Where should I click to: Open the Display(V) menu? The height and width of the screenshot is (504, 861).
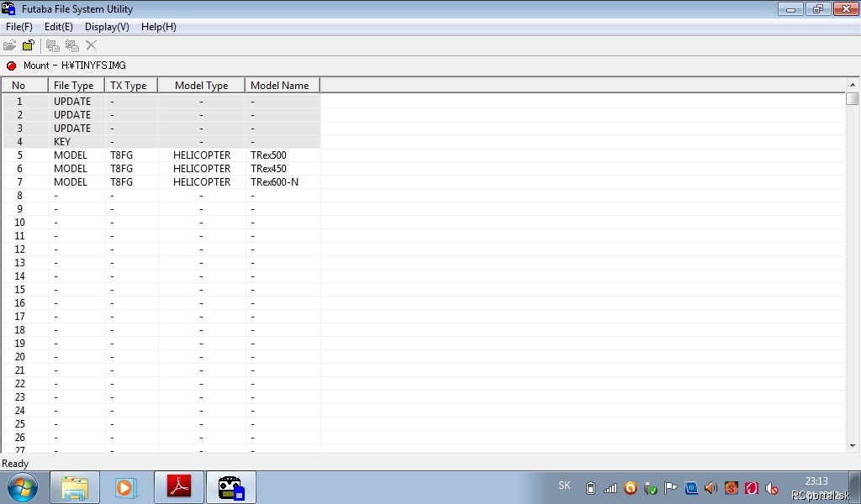pyautogui.click(x=107, y=27)
